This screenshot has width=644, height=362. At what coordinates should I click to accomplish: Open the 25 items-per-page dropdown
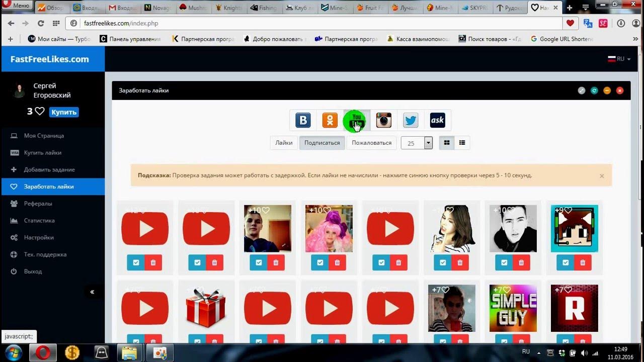417,143
